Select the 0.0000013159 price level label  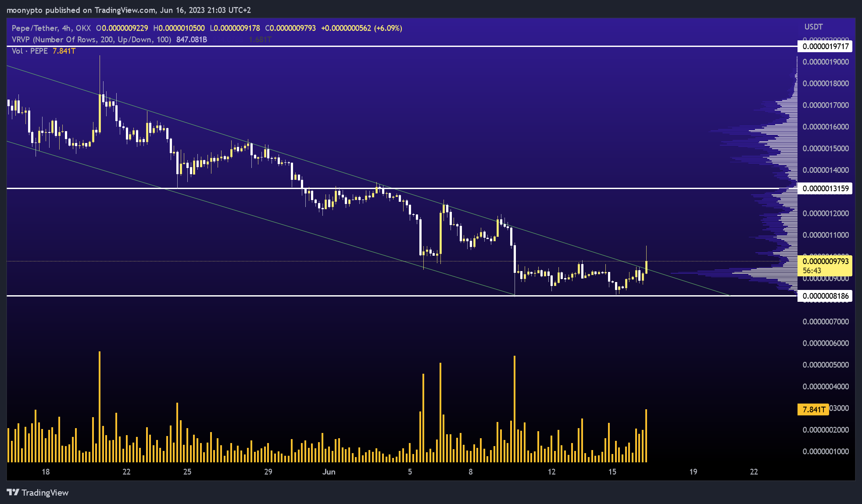tap(825, 189)
